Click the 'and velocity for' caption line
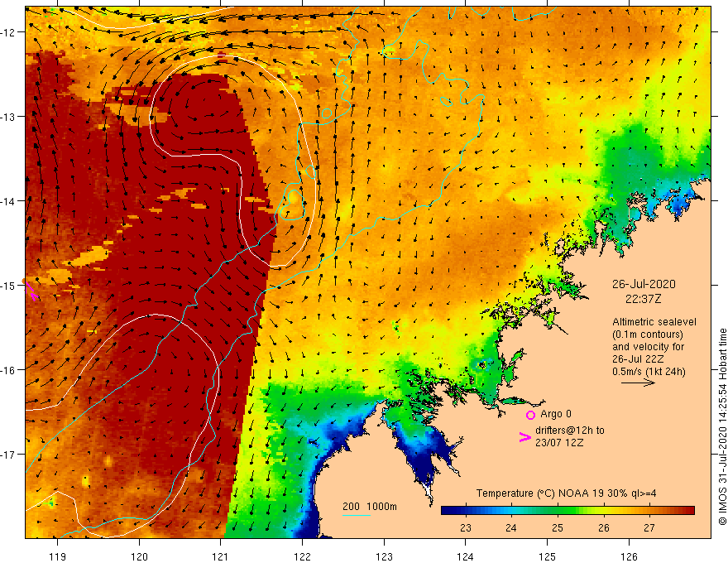Viewport: 728px width, 563px height. 648,347
